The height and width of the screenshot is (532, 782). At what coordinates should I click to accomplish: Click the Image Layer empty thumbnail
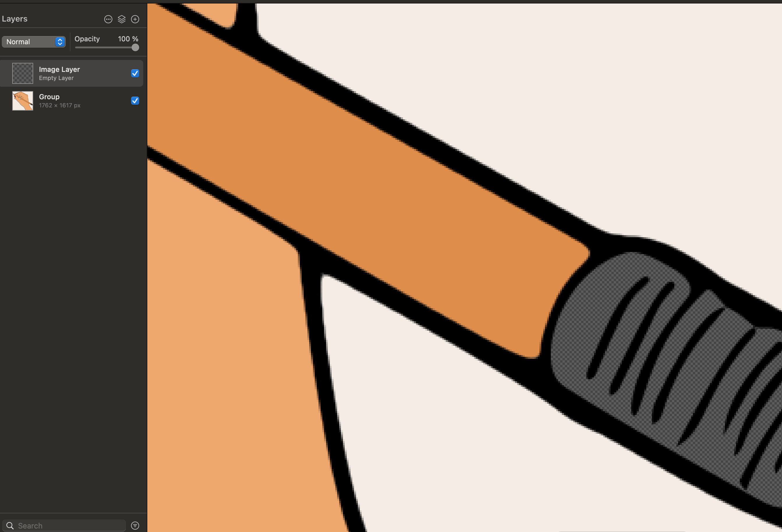22,73
